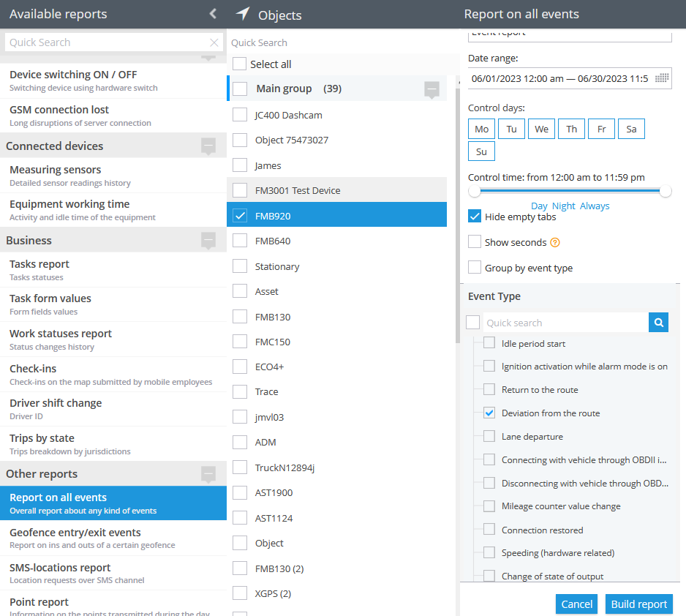Collapse the Main group list icon

[431, 89]
